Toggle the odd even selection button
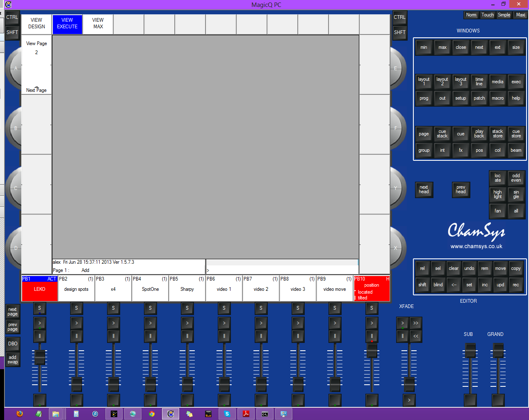 tap(516, 178)
